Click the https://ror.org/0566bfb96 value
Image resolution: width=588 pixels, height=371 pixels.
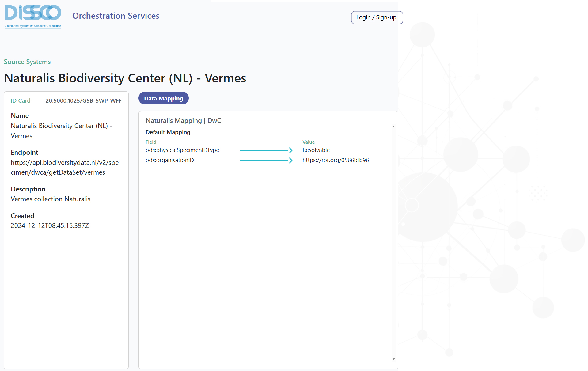pos(336,160)
